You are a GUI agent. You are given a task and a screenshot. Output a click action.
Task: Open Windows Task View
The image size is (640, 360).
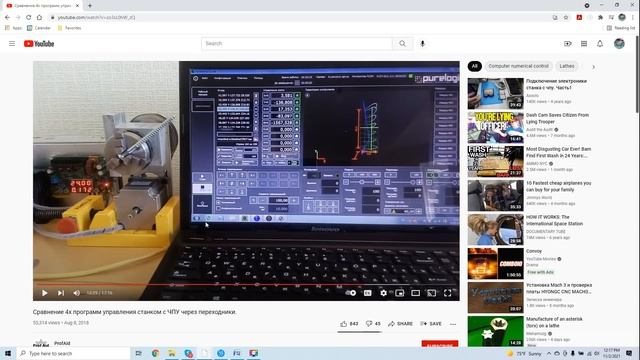tap(139, 353)
